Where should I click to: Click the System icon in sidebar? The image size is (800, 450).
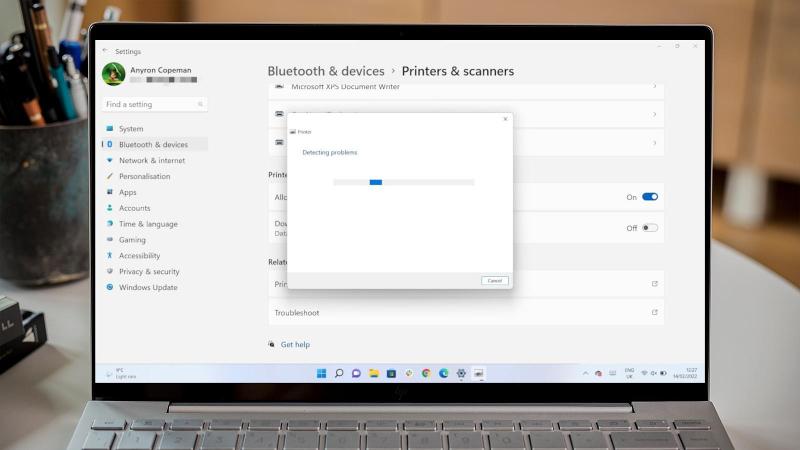[x=110, y=129]
